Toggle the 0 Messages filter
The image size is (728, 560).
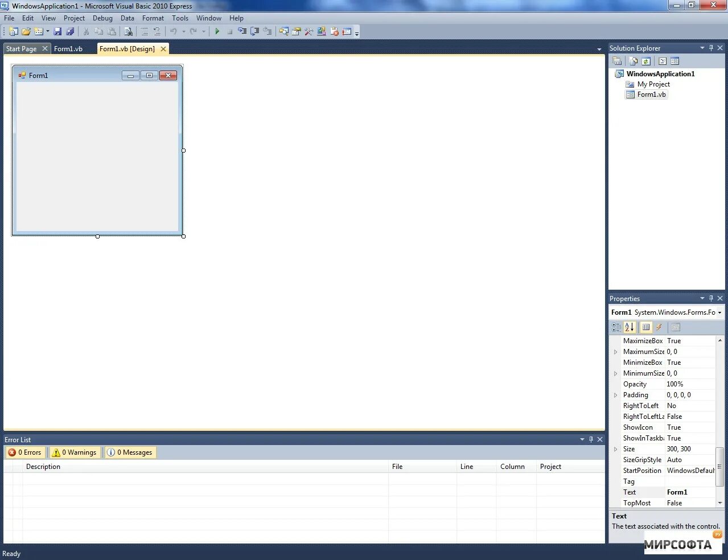click(130, 452)
